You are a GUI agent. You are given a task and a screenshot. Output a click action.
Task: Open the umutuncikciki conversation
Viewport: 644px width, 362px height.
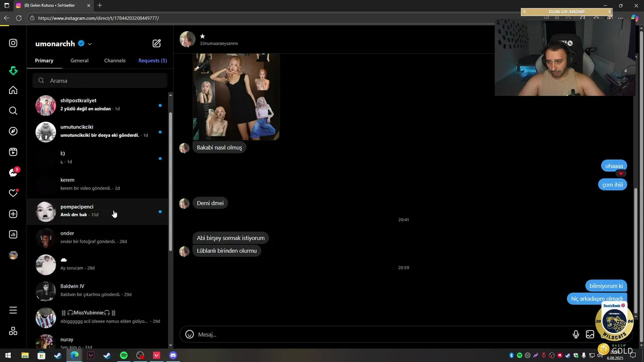pos(98,132)
